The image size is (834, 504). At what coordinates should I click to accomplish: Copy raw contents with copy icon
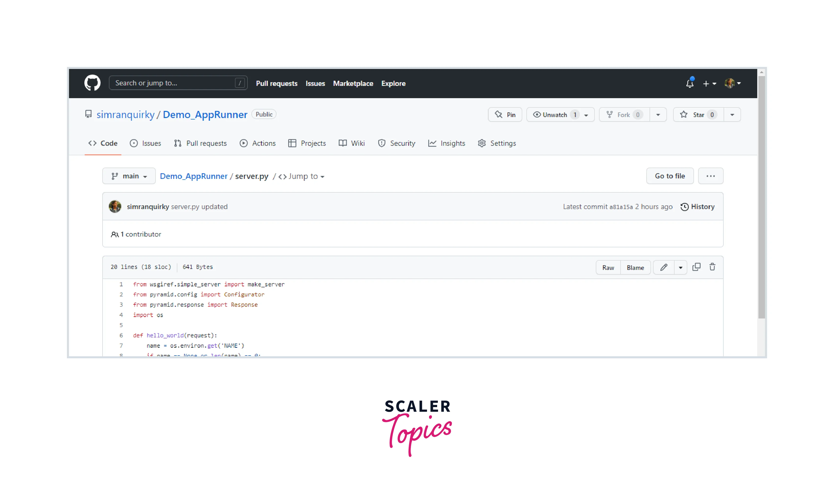696,267
